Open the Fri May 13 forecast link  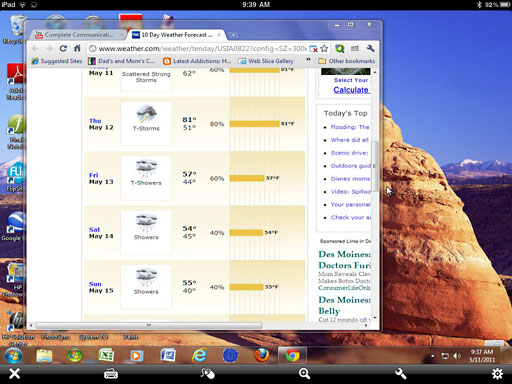pyautogui.click(x=94, y=175)
